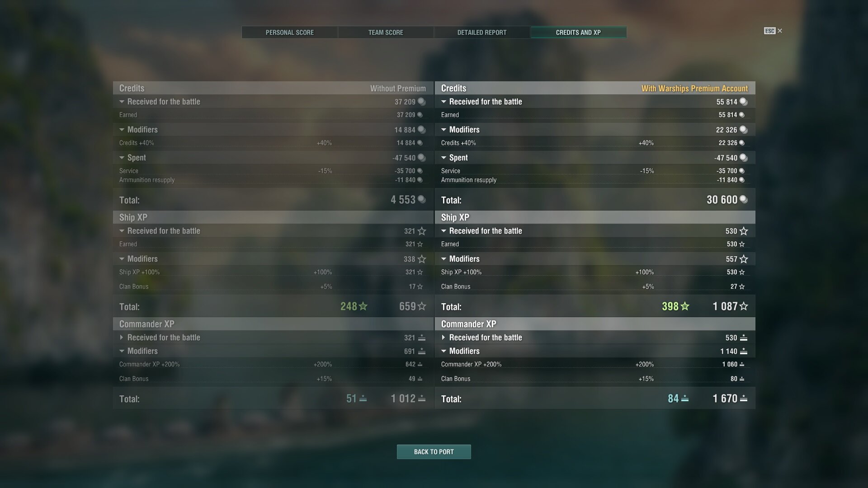
Task: Switch to the Personal Score tab
Action: point(290,33)
